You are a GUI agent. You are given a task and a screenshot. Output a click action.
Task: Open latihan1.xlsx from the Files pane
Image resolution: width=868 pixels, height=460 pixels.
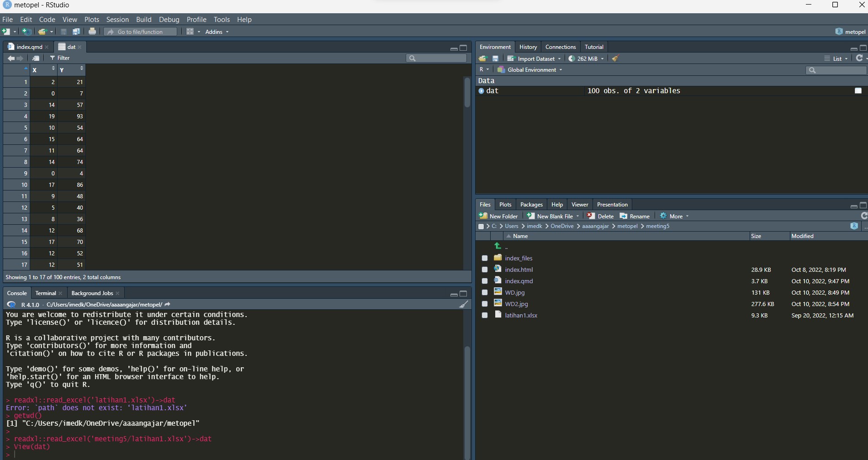tap(521, 315)
